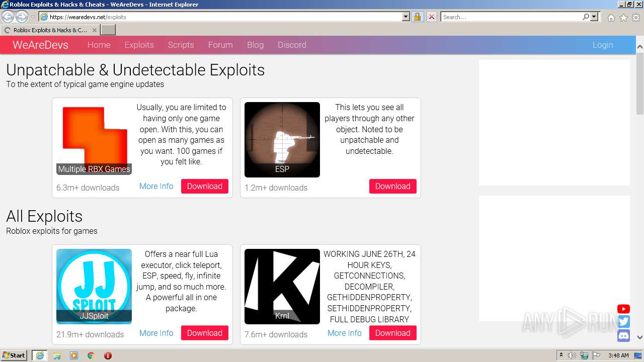Click the '21.9m+ downloads' text
This screenshot has height=362, width=644.
click(x=90, y=334)
